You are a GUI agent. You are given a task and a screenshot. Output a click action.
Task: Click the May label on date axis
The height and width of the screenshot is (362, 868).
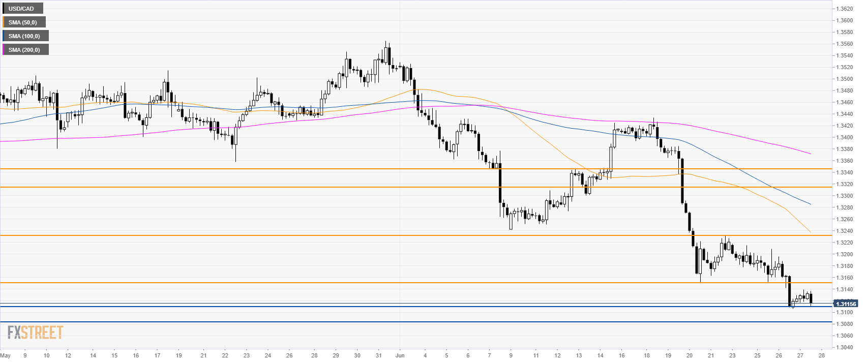pyautogui.click(x=6, y=355)
